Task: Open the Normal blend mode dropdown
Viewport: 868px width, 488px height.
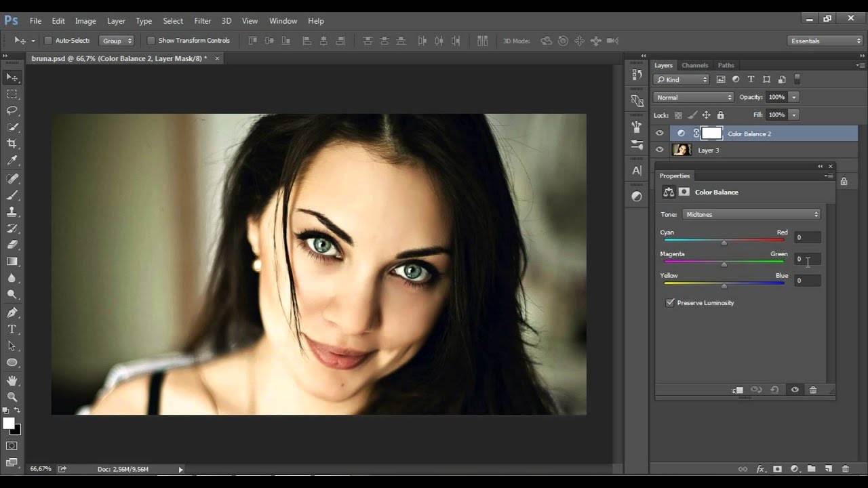Action: point(694,98)
